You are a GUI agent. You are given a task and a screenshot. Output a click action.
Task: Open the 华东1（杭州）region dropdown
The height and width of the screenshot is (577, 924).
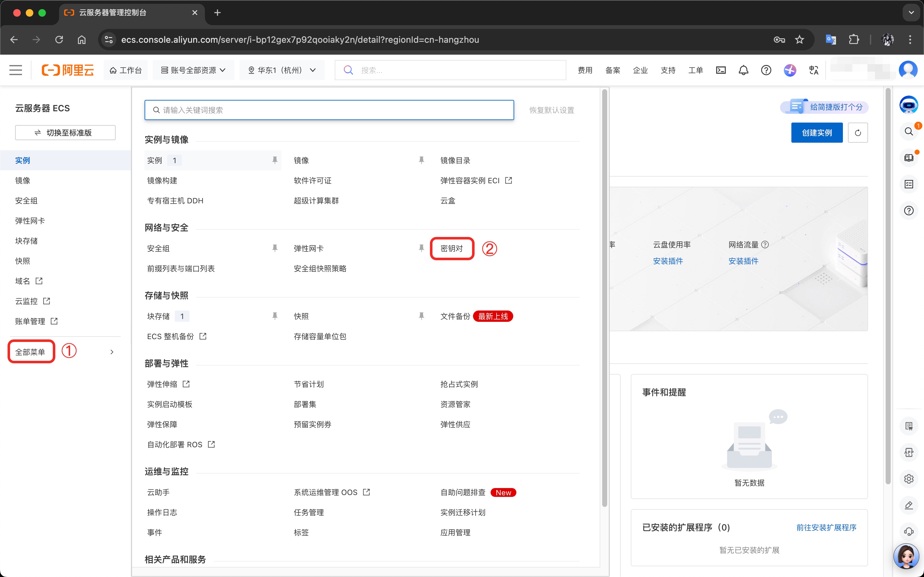282,70
